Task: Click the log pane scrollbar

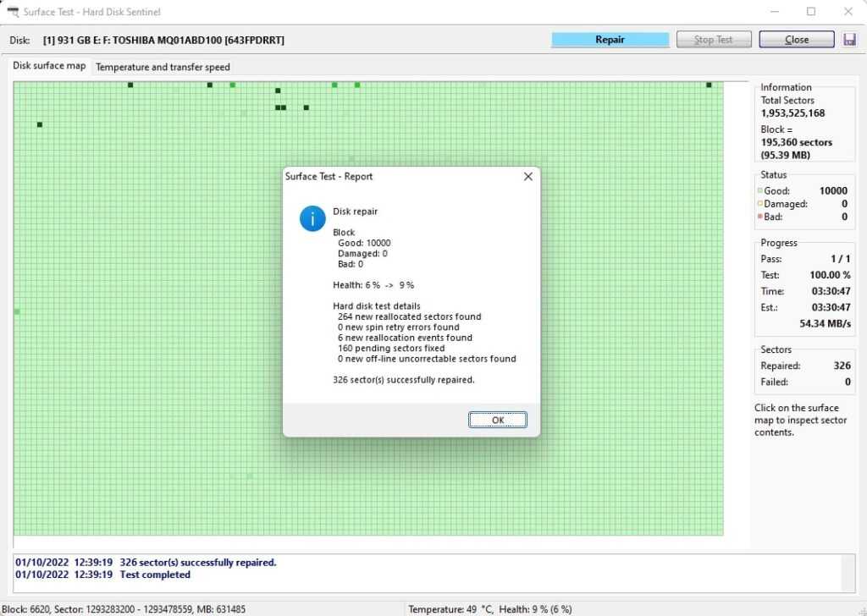Action: point(848,573)
